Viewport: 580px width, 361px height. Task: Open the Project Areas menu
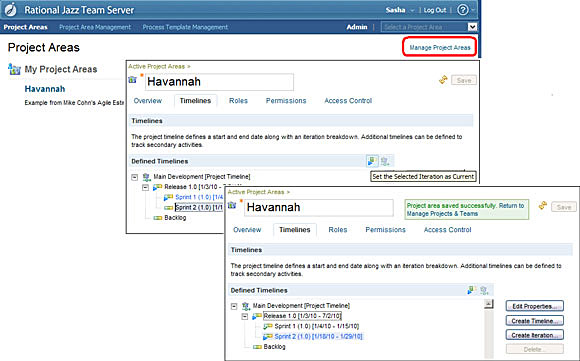coord(26,27)
